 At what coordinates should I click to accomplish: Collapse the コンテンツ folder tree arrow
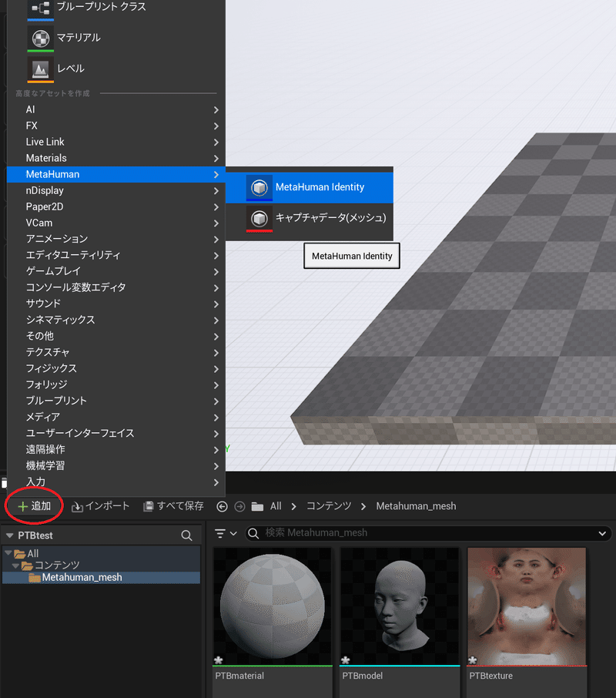pyautogui.click(x=16, y=565)
